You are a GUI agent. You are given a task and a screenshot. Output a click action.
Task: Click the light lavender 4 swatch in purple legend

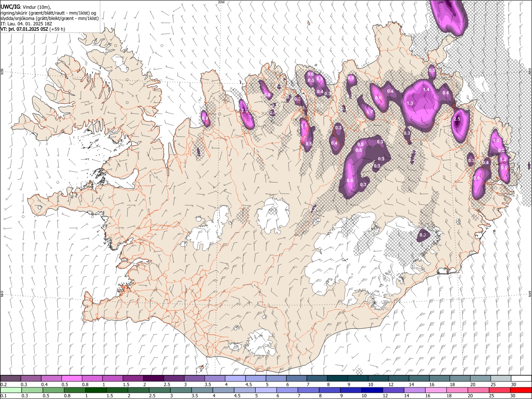pos(235,378)
